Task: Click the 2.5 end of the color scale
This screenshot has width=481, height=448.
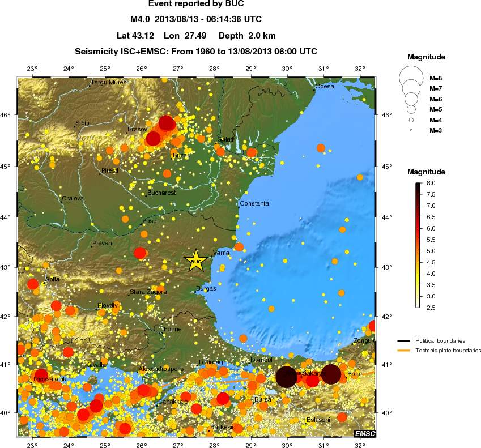Action: pyautogui.click(x=431, y=307)
